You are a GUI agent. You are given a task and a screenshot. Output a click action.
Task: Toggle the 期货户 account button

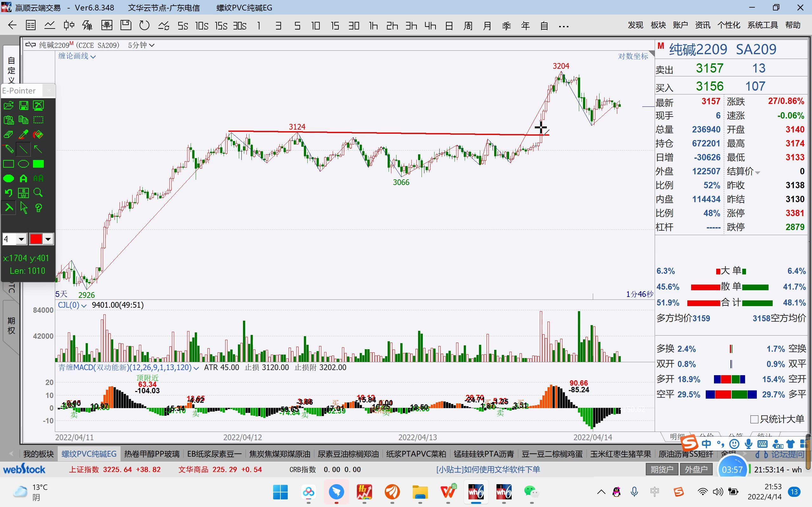[x=662, y=469]
